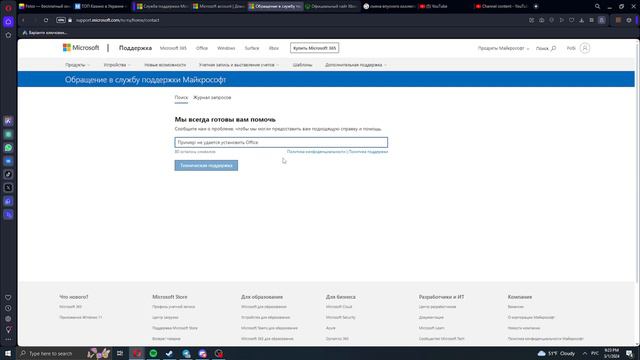Screen dimensions: 640x360
Task: Click the heart icon in browser toolbar
Action: click(571, 20)
